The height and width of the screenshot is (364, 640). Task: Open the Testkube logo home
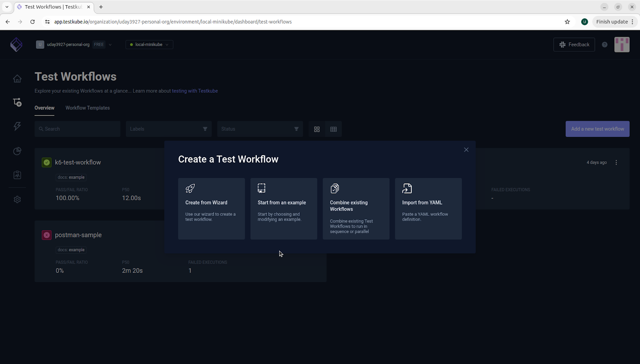coord(16,45)
